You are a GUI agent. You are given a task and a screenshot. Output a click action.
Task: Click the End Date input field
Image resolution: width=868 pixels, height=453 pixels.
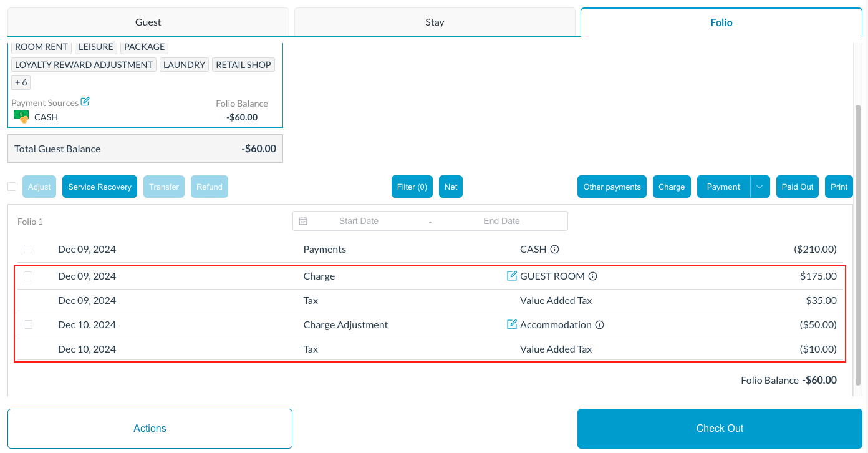[501, 221]
